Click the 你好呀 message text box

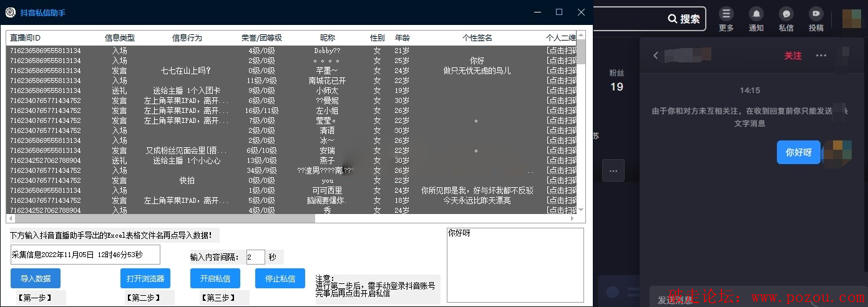[515, 265]
